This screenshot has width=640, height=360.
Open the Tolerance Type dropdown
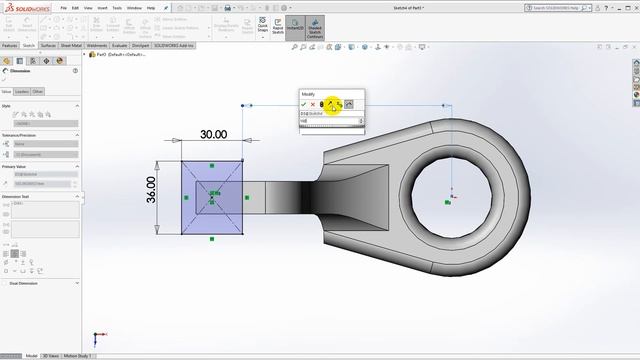(x=46, y=144)
